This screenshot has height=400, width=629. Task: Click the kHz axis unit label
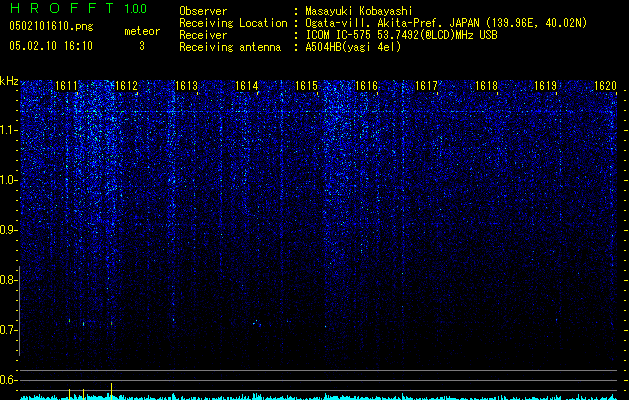pos(9,81)
